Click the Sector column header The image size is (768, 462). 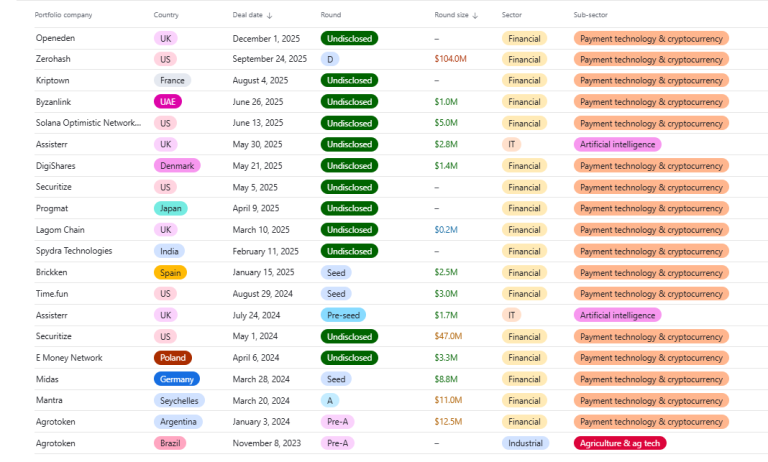512,15
